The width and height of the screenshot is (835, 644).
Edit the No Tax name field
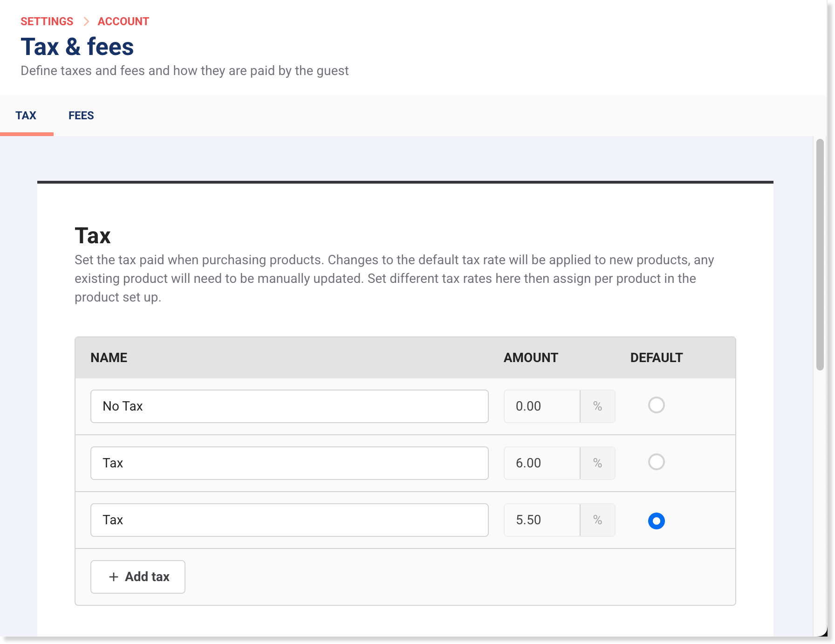tap(289, 406)
